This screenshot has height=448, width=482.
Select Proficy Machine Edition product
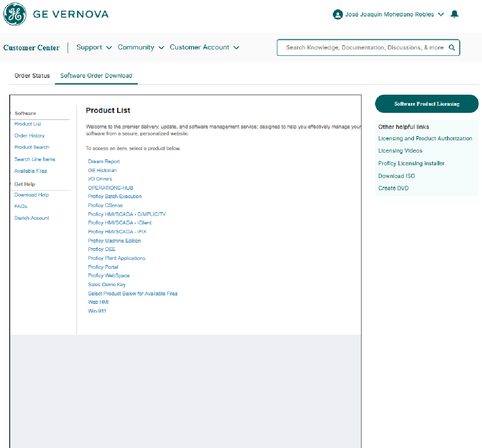coord(114,241)
